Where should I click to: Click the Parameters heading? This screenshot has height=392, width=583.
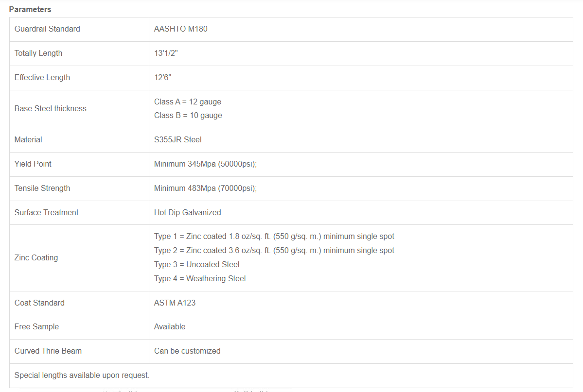pyautogui.click(x=30, y=9)
